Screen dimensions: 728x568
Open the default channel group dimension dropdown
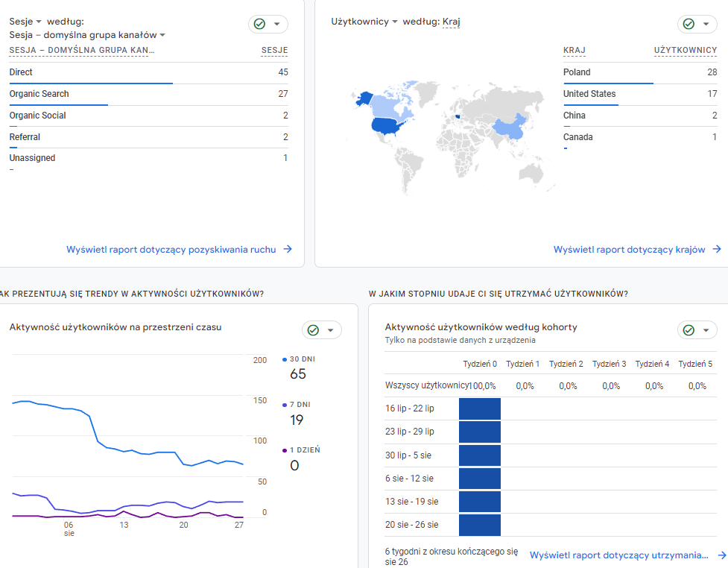point(87,35)
